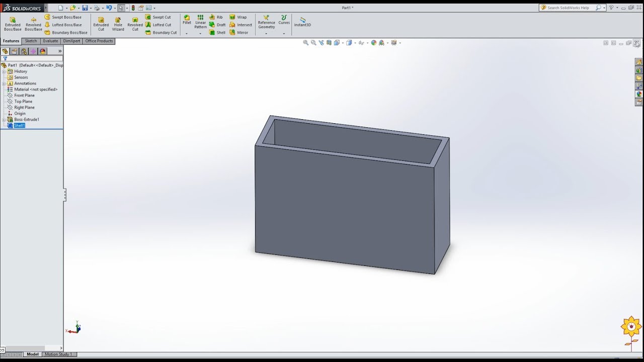
Task: Click the Rebuild traffic light icon
Action: [x=133, y=8]
